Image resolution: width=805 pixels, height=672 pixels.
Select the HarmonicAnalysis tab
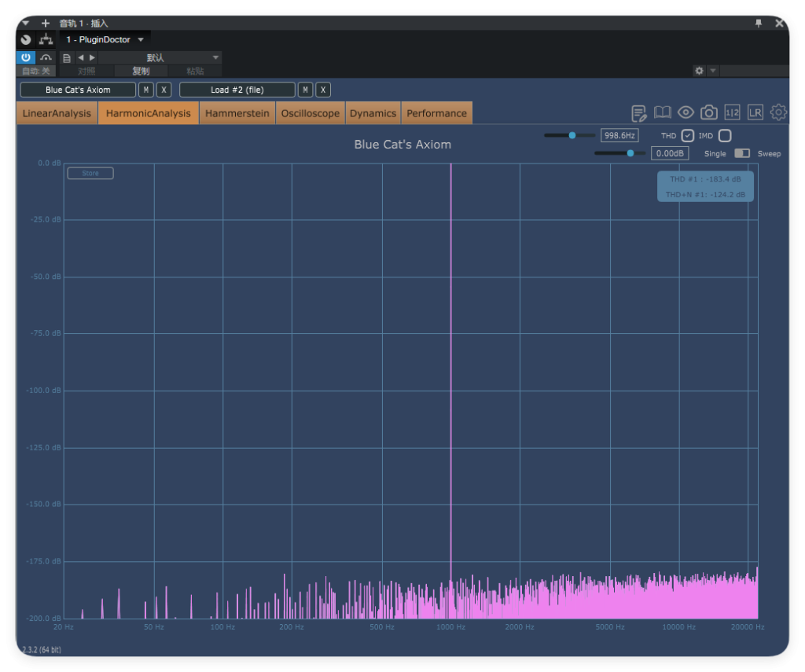point(149,113)
